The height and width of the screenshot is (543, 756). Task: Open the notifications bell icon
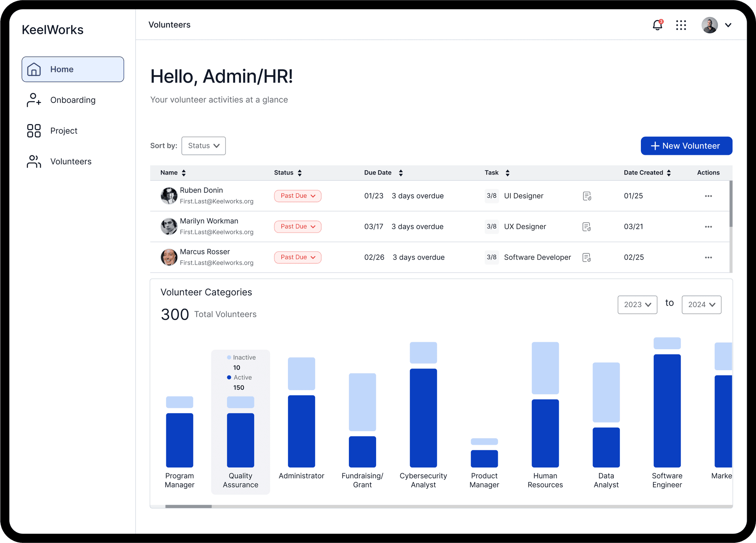[657, 25]
